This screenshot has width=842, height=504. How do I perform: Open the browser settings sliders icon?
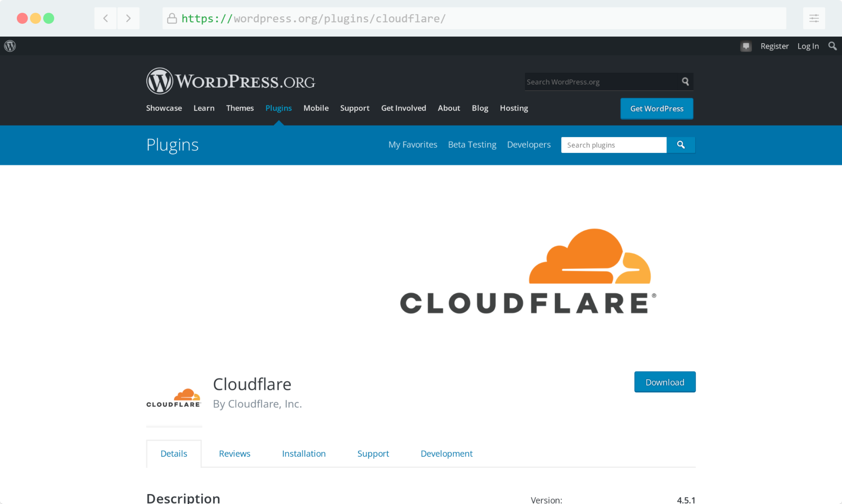click(814, 18)
